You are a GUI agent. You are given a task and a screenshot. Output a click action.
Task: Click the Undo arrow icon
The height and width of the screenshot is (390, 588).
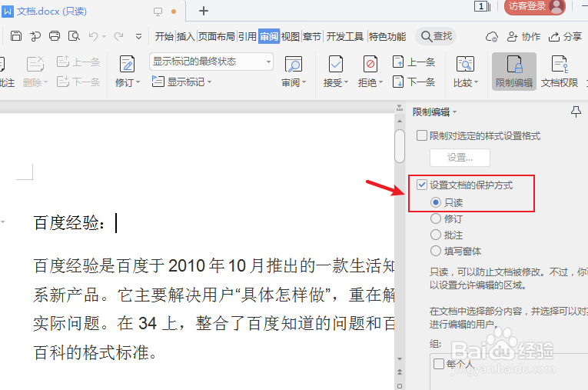(94, 36)
